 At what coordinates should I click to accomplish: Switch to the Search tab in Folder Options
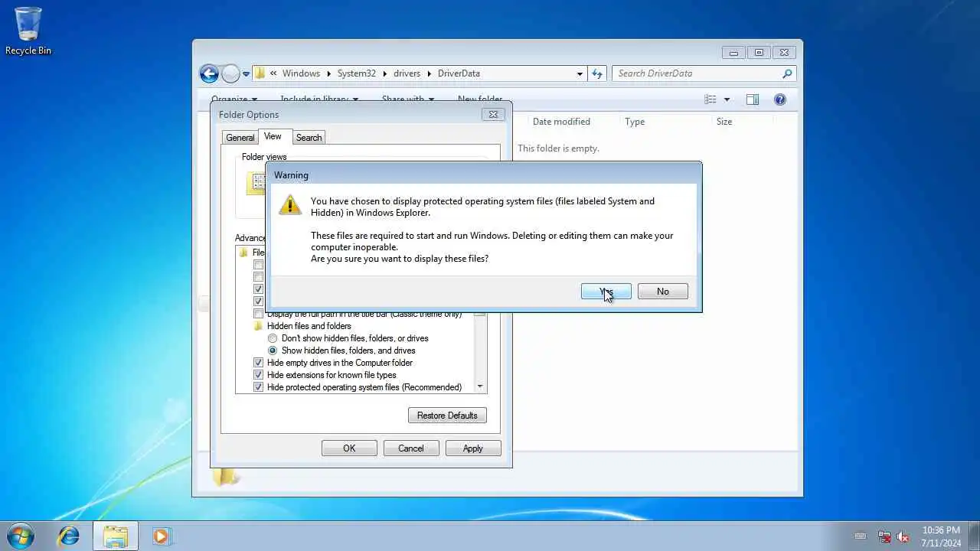tap(309, 138)
